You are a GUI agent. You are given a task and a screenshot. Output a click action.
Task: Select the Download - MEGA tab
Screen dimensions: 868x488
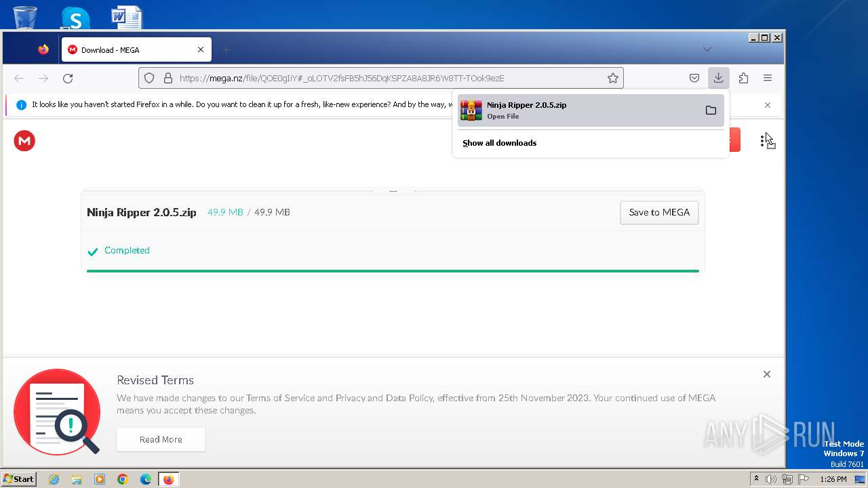[136, 49]
